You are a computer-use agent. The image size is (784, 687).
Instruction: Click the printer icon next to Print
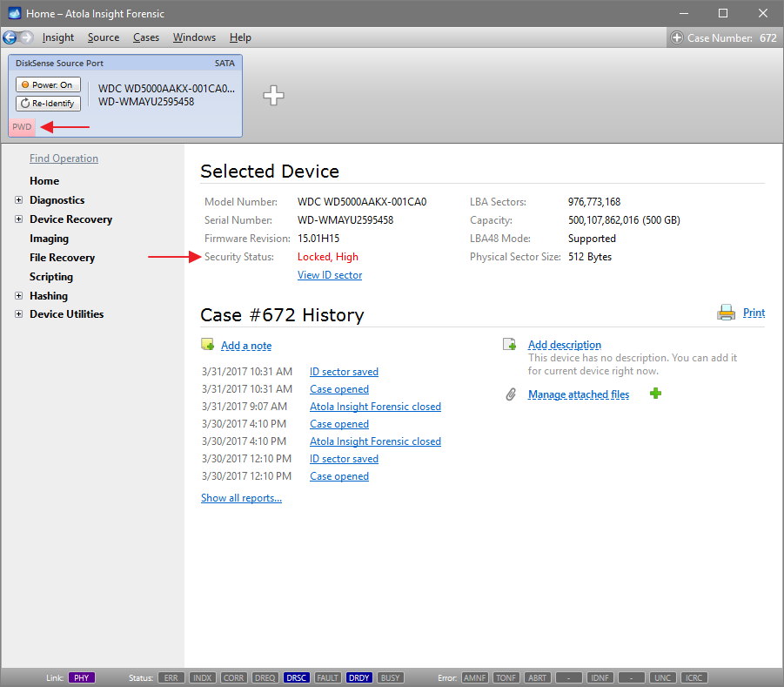coord(726,312)
